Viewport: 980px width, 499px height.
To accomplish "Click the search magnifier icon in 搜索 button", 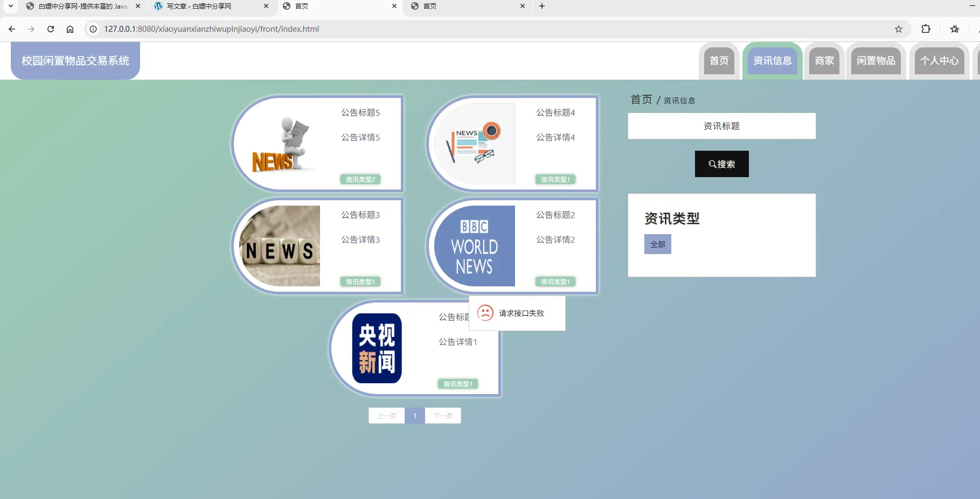I will coord(712,164).
